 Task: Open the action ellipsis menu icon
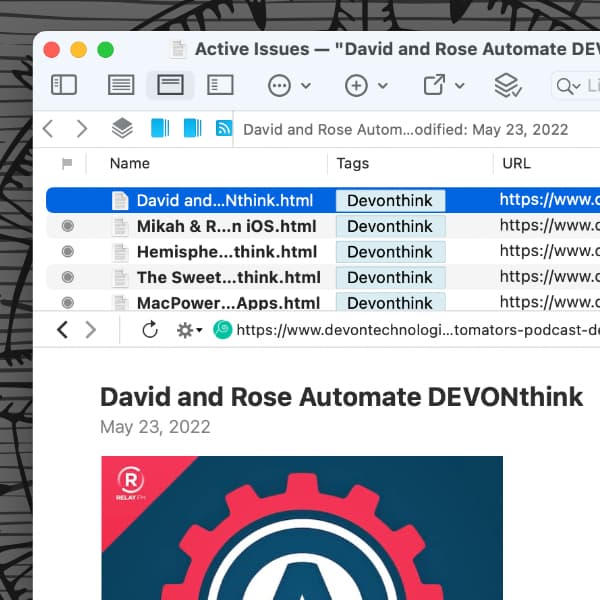tap(279, 85)
